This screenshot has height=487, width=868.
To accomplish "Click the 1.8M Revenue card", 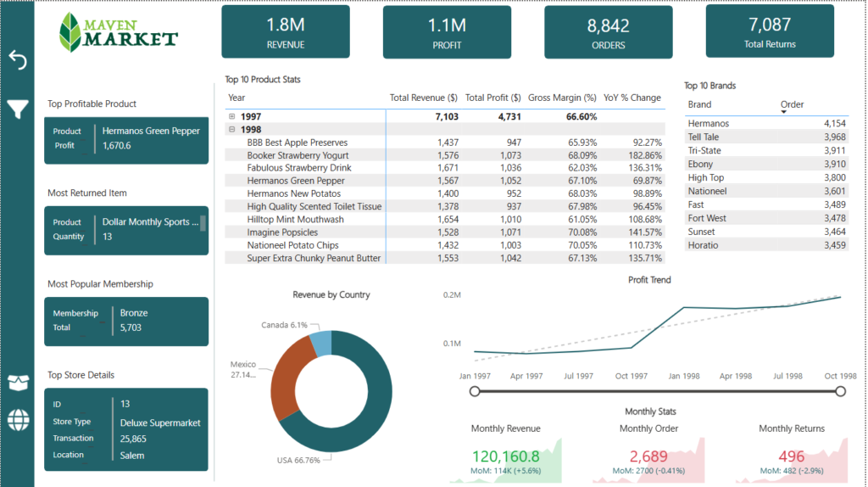I will coord(286,31).
